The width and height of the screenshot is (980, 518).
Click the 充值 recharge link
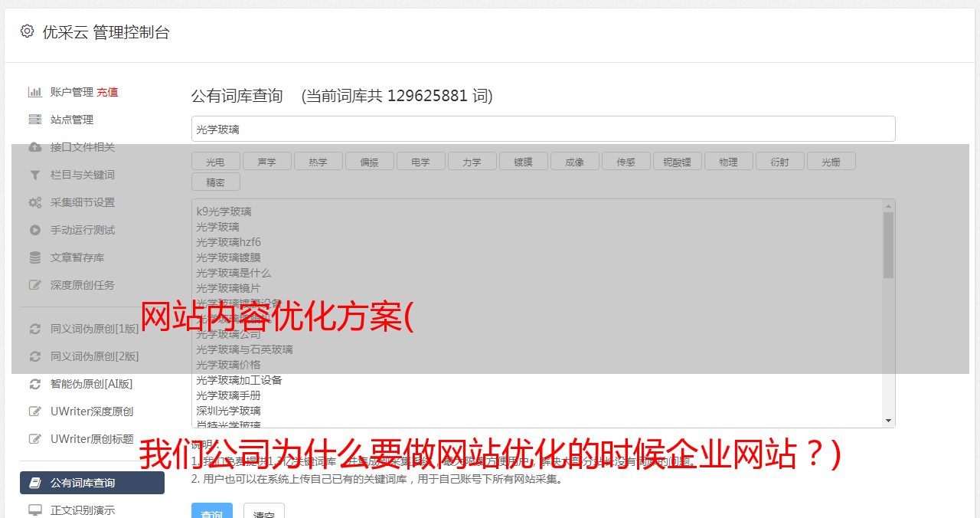pos(107,92)
